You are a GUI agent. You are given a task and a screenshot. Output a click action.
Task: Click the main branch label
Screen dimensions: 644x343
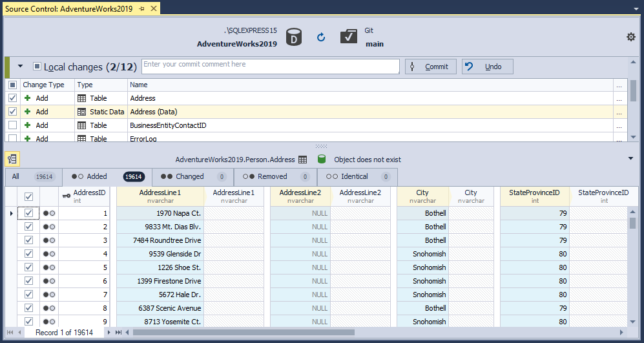[375, 44]
